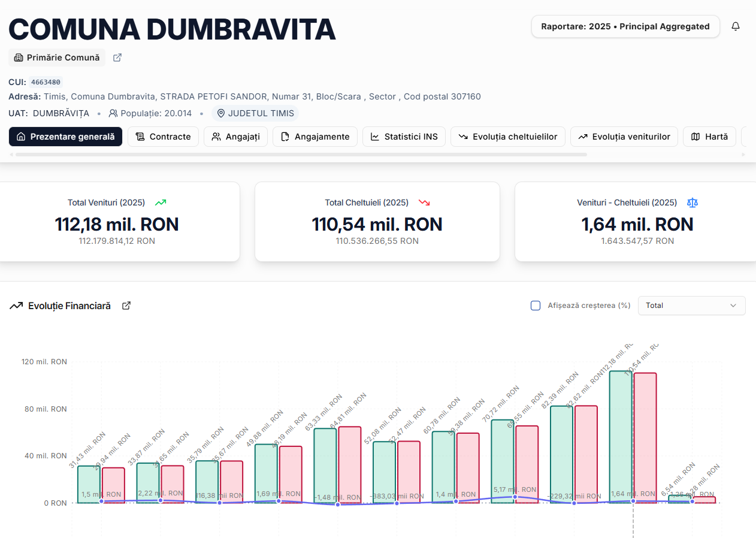Click green upward trend icon on Total Venituri
756x538 pixels.
[160, 202]
